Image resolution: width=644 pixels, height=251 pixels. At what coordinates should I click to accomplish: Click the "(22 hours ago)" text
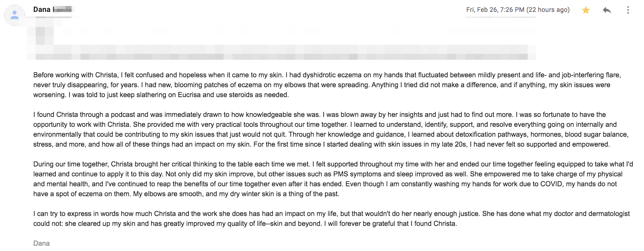(x=548, y=10)
